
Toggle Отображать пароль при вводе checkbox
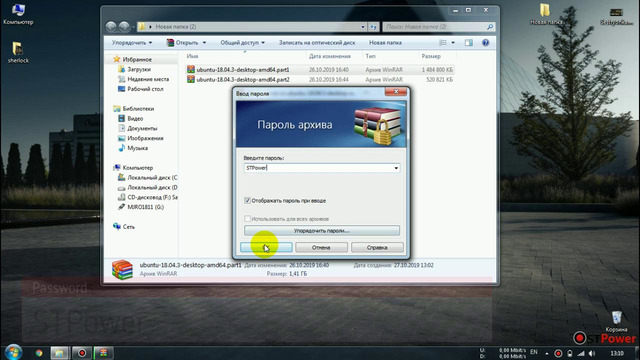[247, 200]
